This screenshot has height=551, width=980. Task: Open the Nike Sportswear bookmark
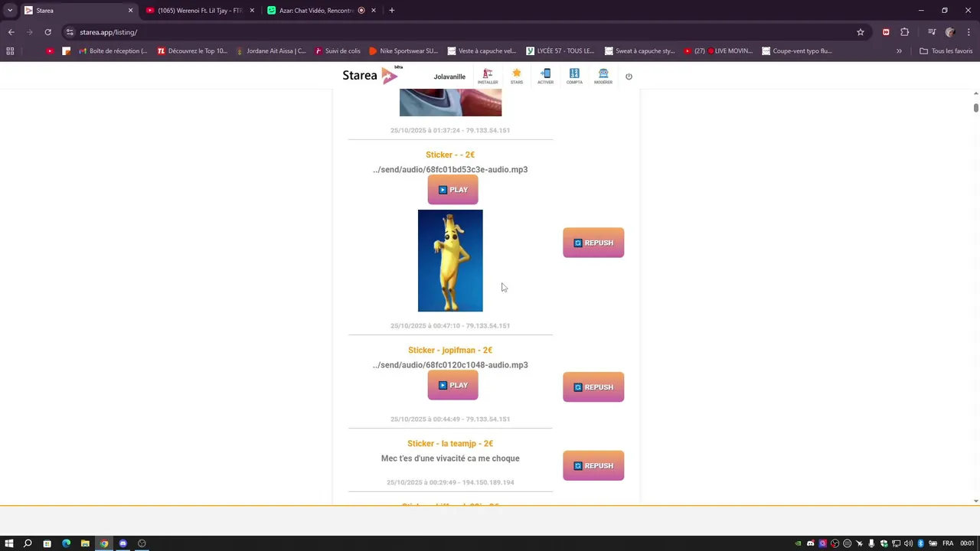coord(403,51)
